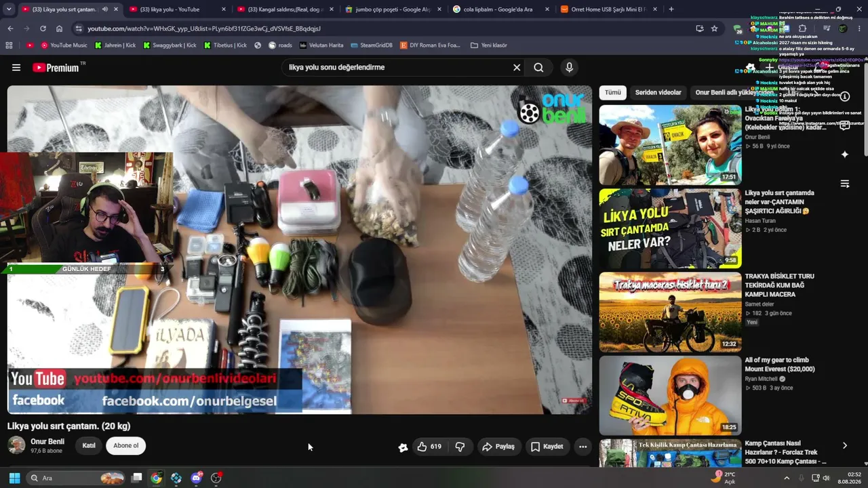Share the video with Paylaş
The image size is (868, 488).
[498, 447]
